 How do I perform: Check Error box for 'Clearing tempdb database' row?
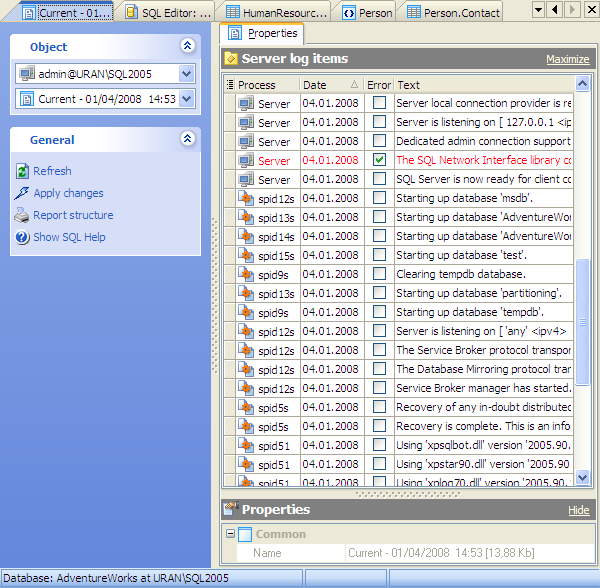pyautogui.click(x=379, y=274)
